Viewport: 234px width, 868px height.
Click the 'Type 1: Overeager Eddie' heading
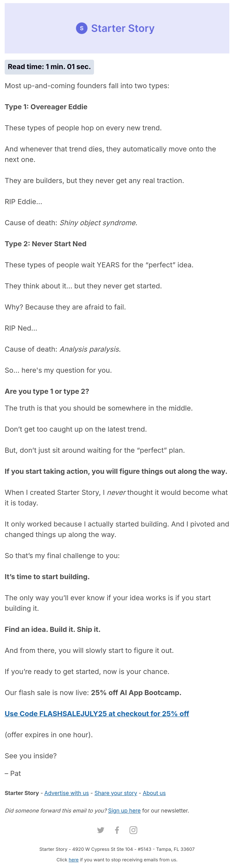point(46,107)
